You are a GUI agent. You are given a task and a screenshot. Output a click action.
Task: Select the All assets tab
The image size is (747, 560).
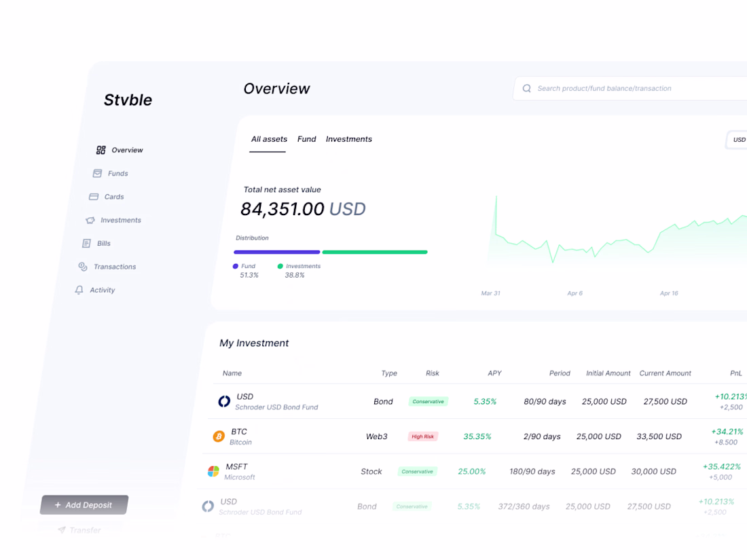(x=269, y=139)
